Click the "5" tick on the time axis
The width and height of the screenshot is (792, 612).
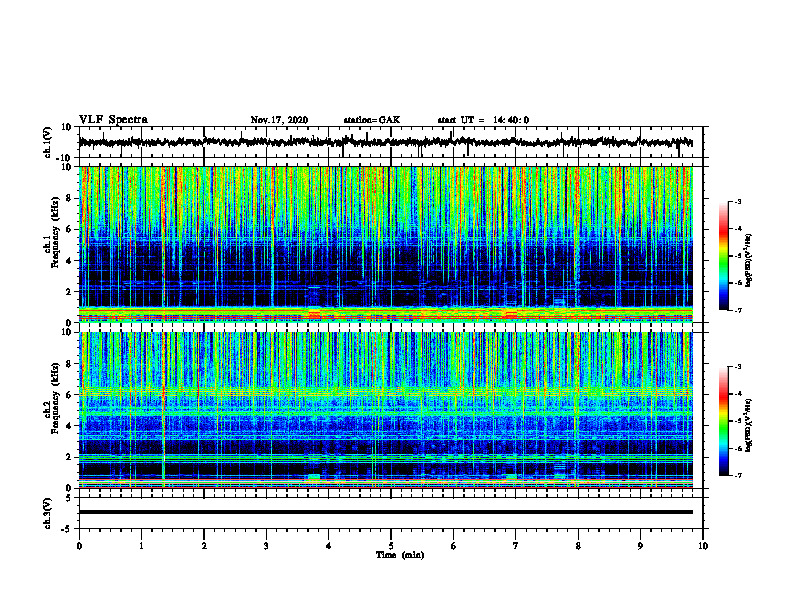[x=391, y=546]
